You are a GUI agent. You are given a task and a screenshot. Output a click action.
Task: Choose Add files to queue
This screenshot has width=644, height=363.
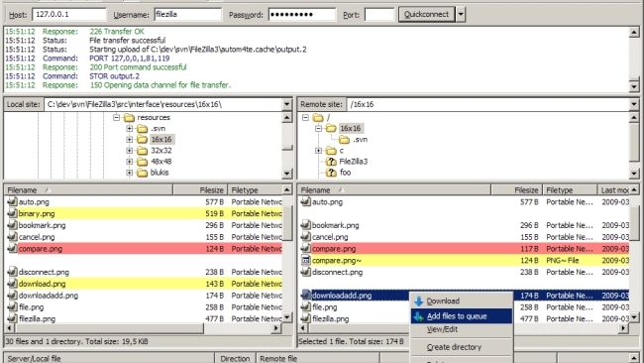pos(462,316)
